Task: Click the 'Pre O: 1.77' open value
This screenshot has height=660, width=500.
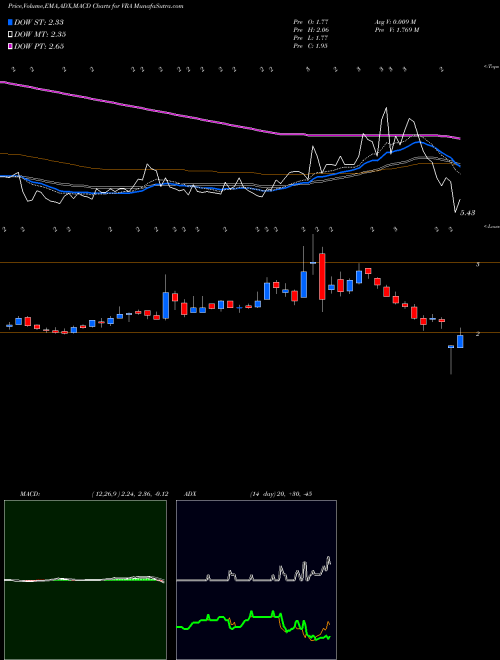Action: click(x=311, y=22)
